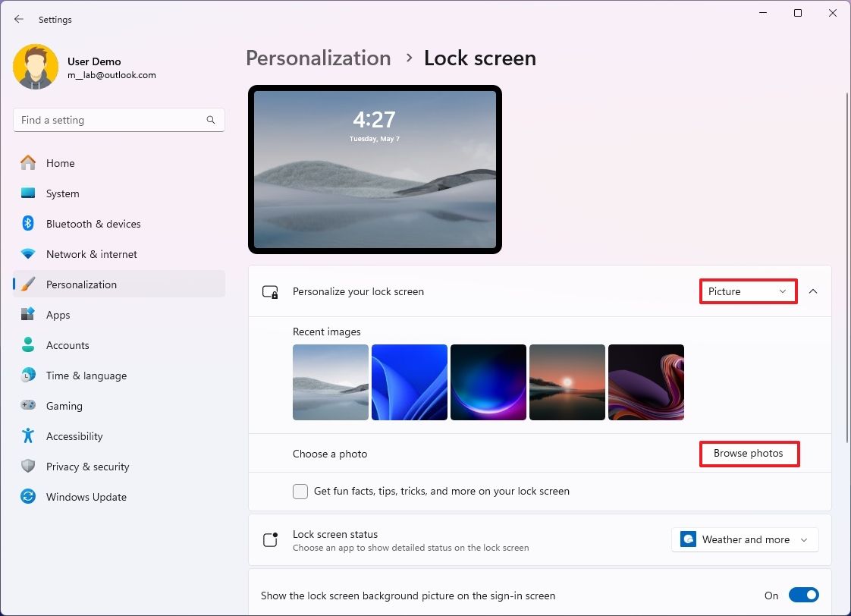Select the Home sidebar icon
Screen dimensions: 851x616
[30, 163]
